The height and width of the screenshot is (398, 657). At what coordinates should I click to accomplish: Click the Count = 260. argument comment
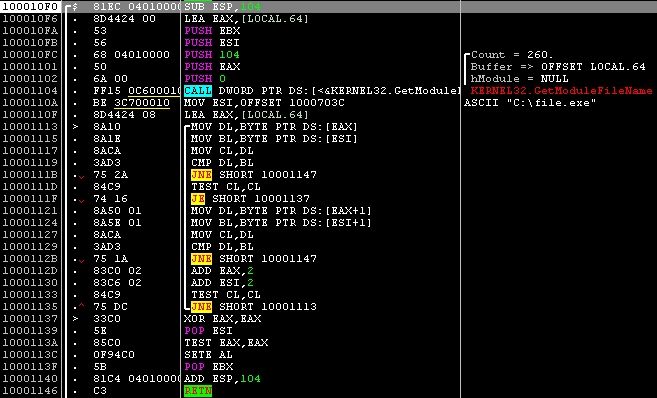(x=512, y=55)
